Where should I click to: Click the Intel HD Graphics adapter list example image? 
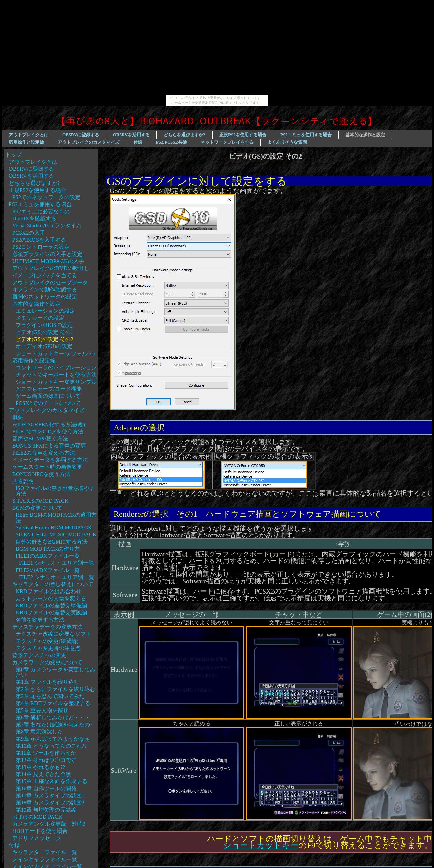(x=161, y=475)
